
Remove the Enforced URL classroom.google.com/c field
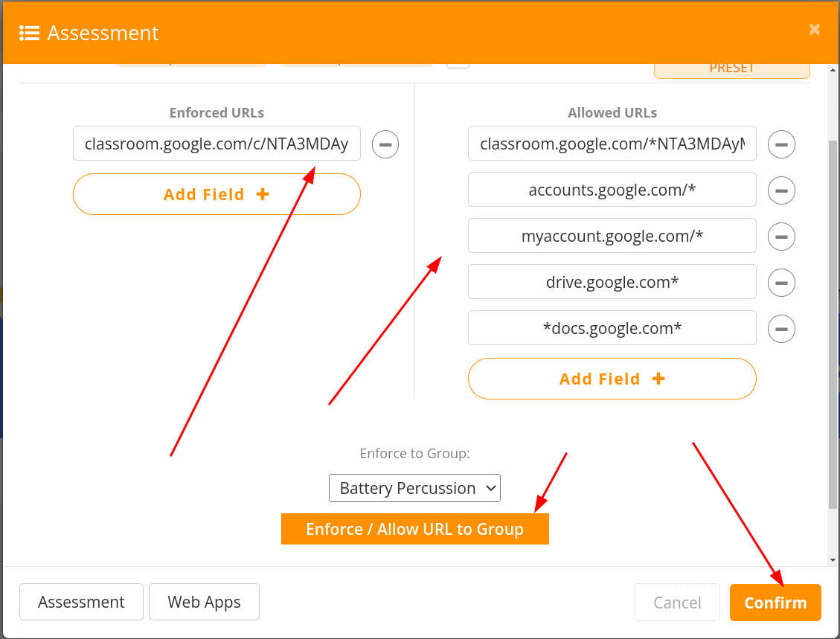(x=385, y=144)
